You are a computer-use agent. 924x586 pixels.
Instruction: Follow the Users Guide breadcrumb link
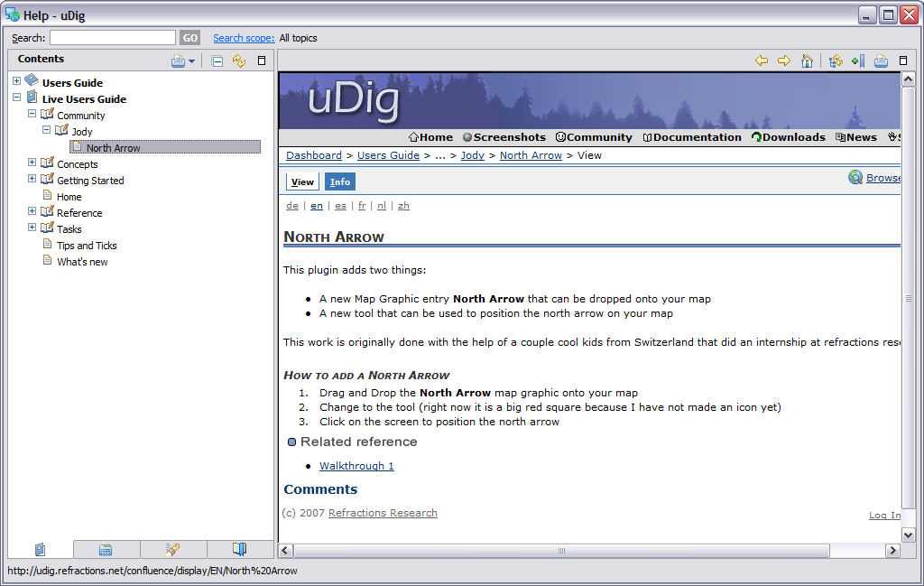click(x=388, y=155)
